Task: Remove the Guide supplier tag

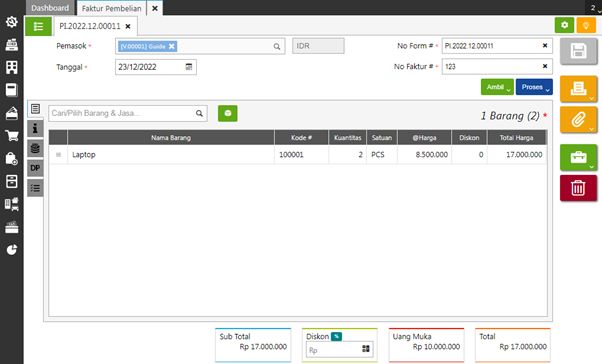Action: click(172, 46)
